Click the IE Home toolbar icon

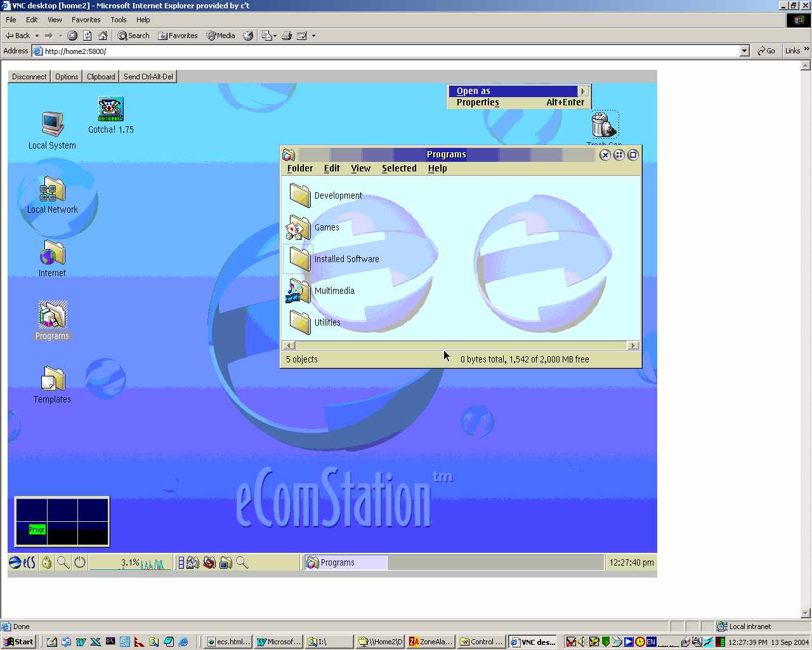(103, 36)
